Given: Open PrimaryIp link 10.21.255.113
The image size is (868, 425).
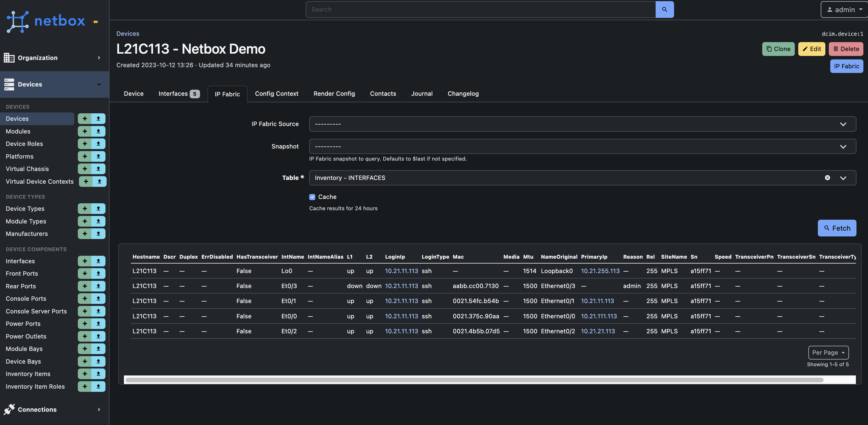Looking at the screenshot, I should (x=600, y=271).
